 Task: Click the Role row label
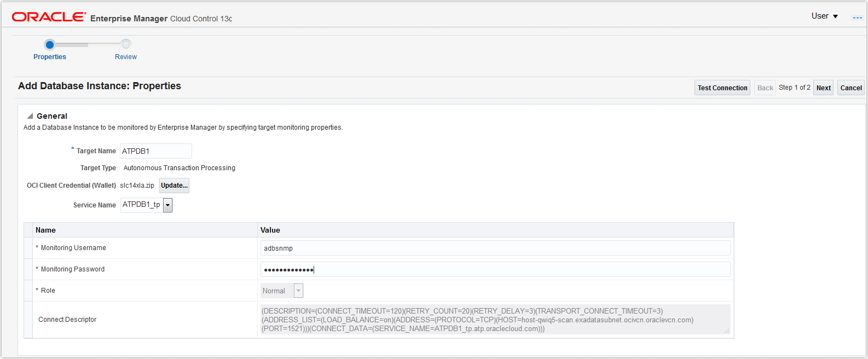point(48,291)
